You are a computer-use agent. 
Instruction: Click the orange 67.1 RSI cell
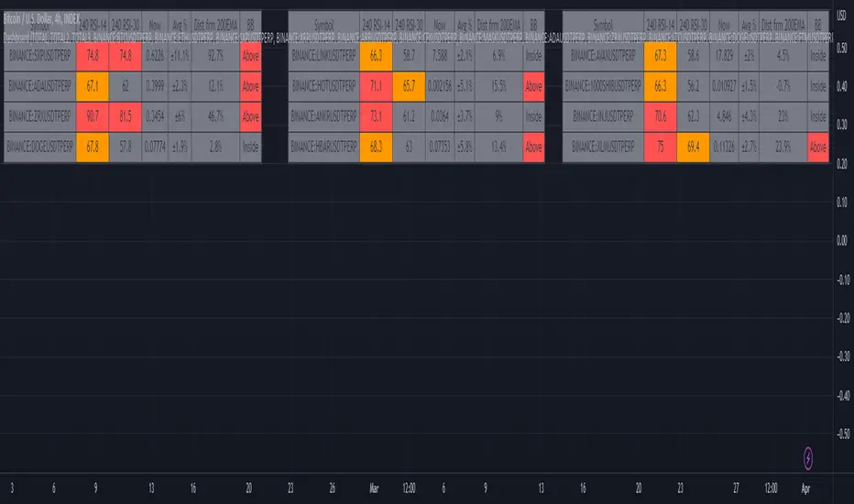pos(93,86)
